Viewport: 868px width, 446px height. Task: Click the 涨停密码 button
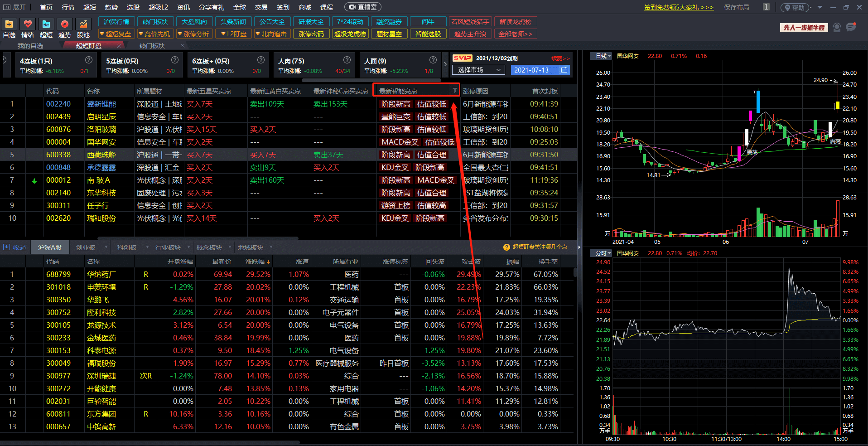[311, 34]
